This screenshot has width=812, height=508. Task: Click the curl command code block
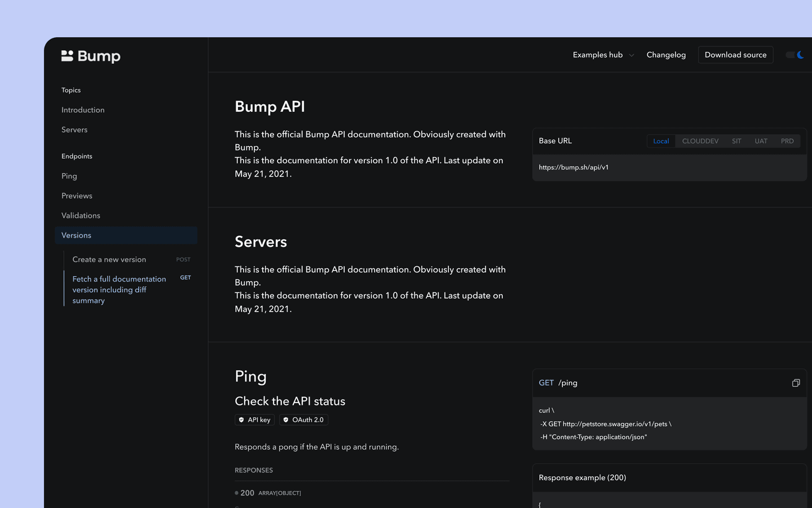pyautogui.click(x=669, y=424)
